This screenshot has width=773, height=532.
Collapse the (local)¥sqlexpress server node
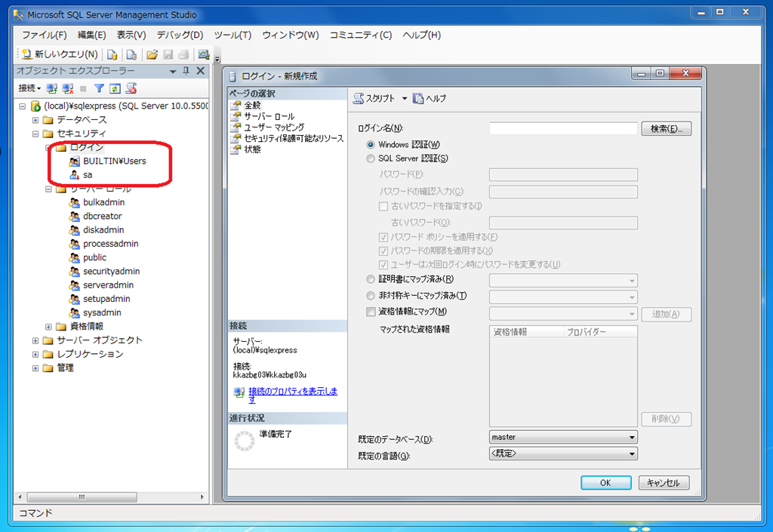(22, 106)
